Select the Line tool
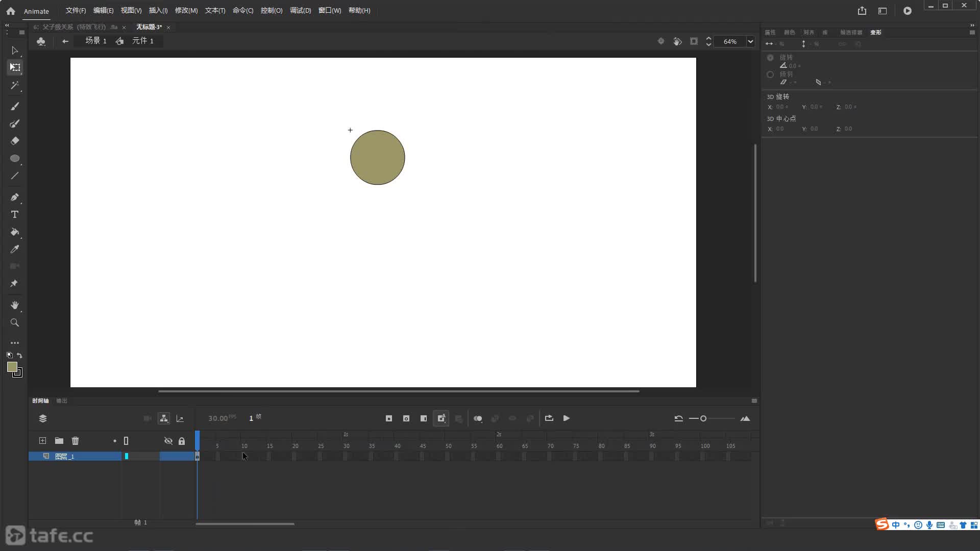 coord(15,176)
